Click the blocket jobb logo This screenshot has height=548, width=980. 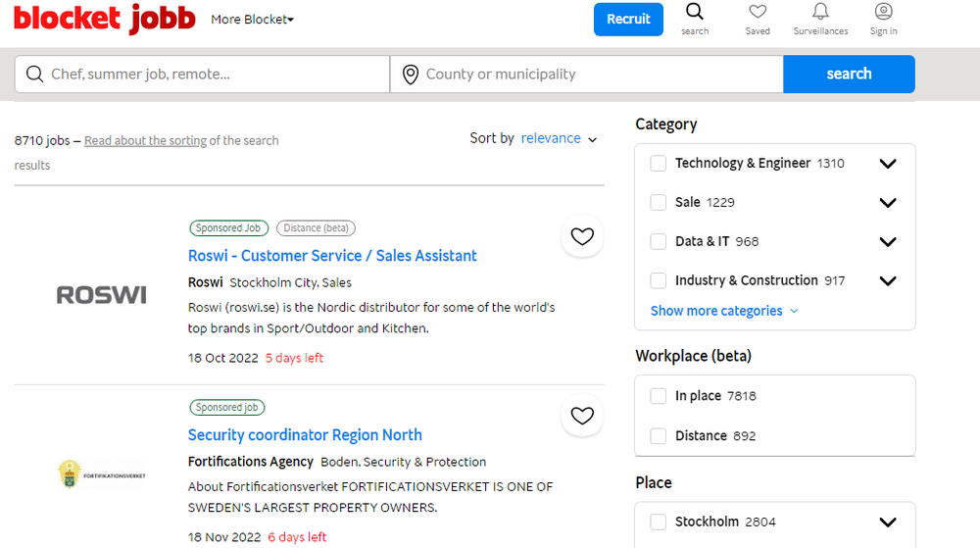(105, 19)
